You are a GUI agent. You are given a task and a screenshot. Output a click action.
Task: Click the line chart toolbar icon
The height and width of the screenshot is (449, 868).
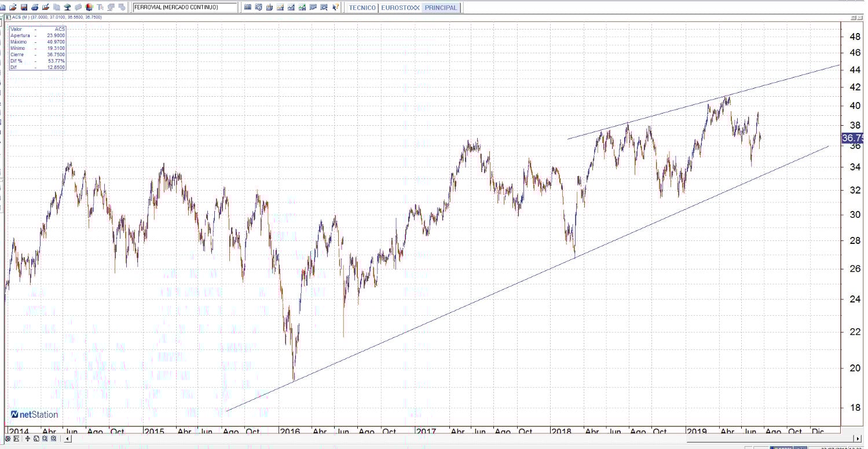coord(291,8)
